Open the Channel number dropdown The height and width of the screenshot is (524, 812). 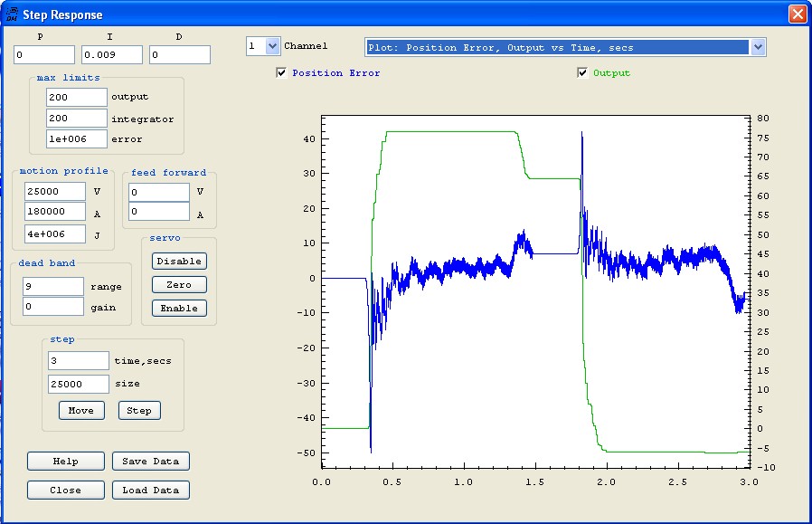coord(272,46)
